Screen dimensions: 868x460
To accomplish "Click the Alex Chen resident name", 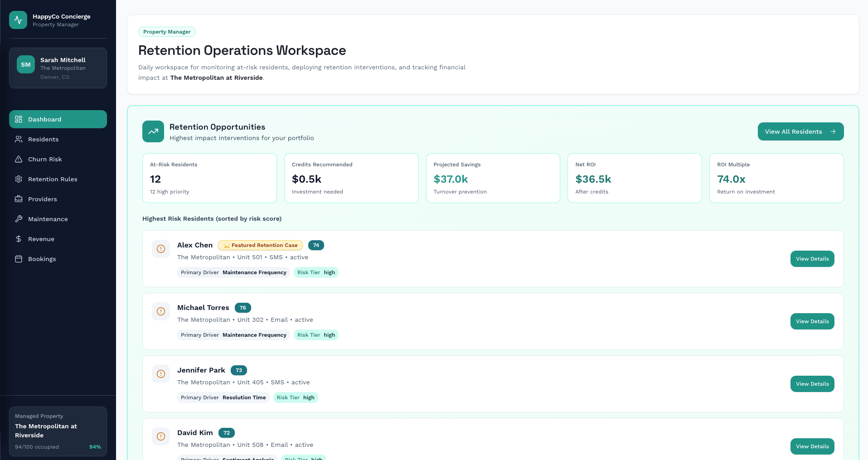I will (x=195, y=245).
